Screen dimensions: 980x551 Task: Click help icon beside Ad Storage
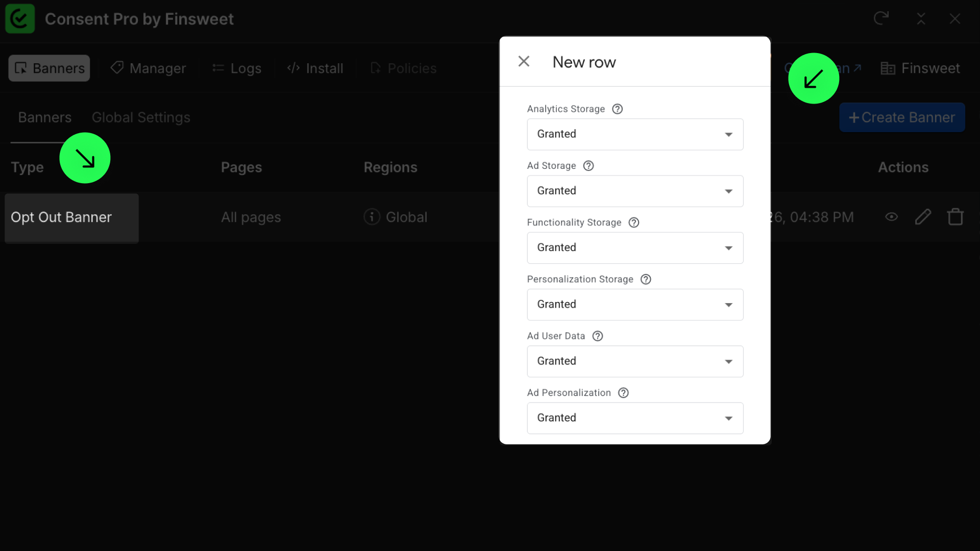coord(588,166)
